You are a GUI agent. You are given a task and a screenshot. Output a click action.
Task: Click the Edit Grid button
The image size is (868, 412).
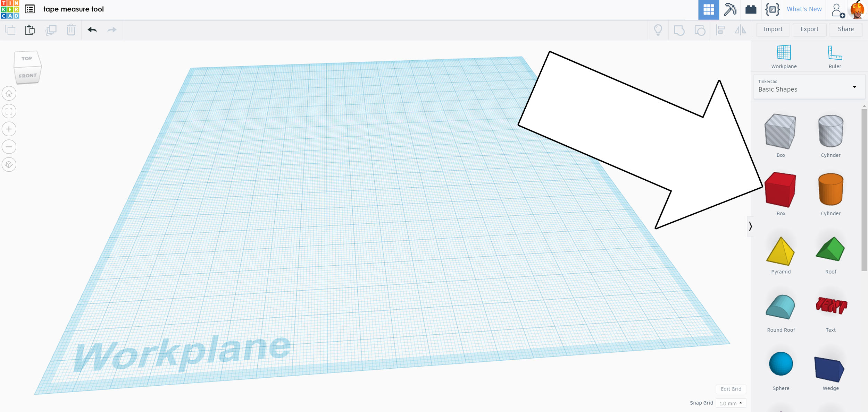731,389
